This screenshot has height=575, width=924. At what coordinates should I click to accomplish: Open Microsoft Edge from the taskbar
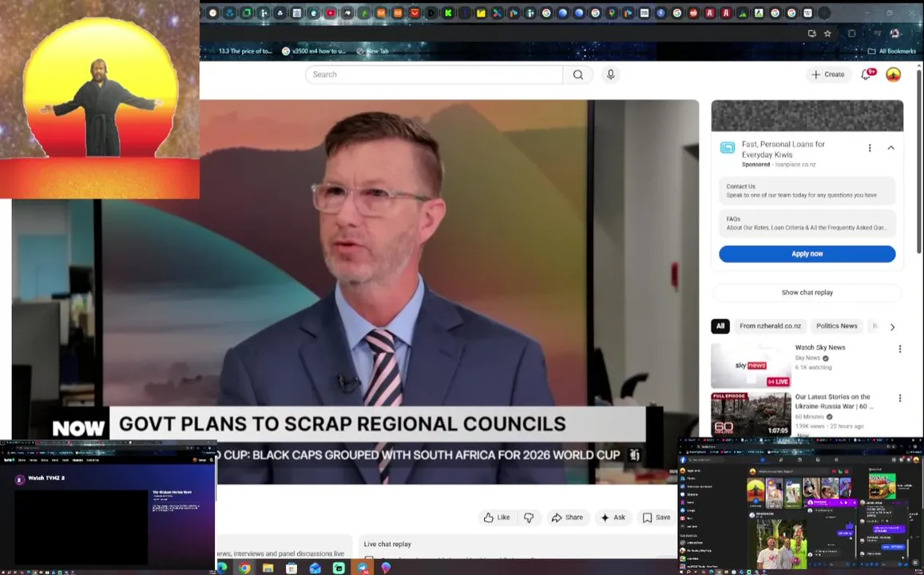[221, 568]
